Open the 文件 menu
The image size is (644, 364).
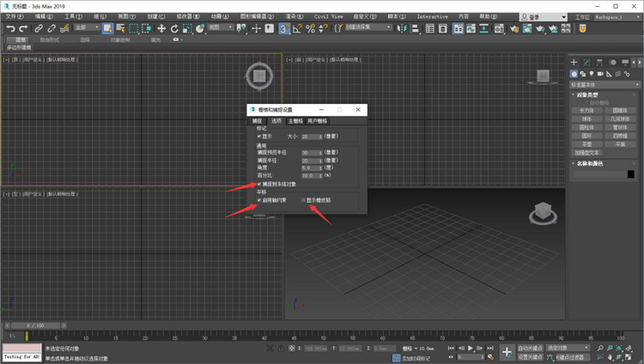pos(15,16)
